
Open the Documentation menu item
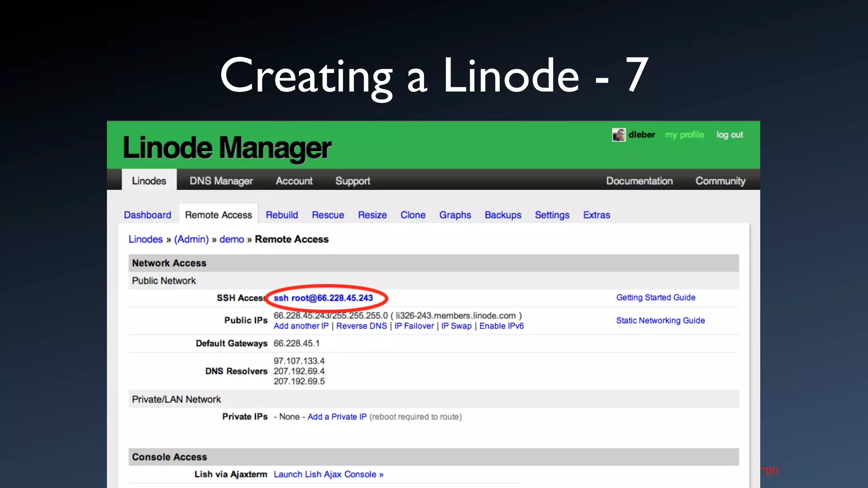tap(639, 181)
